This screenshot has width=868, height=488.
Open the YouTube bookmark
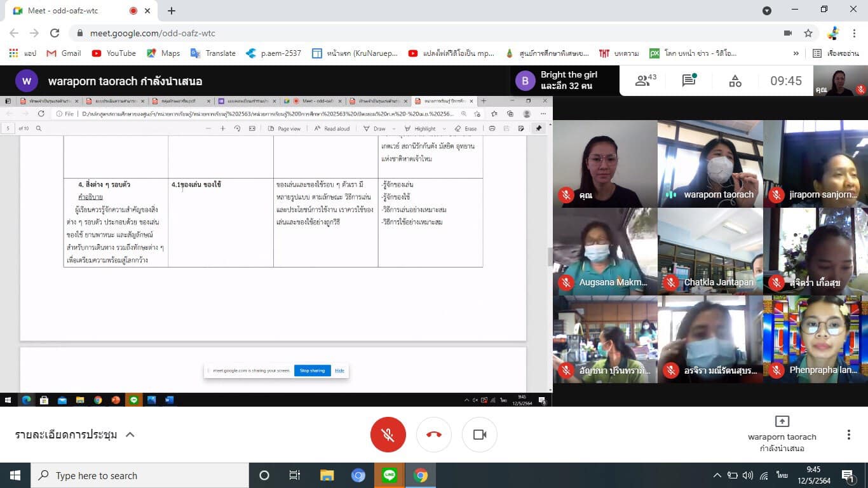(x=114, y=53)
